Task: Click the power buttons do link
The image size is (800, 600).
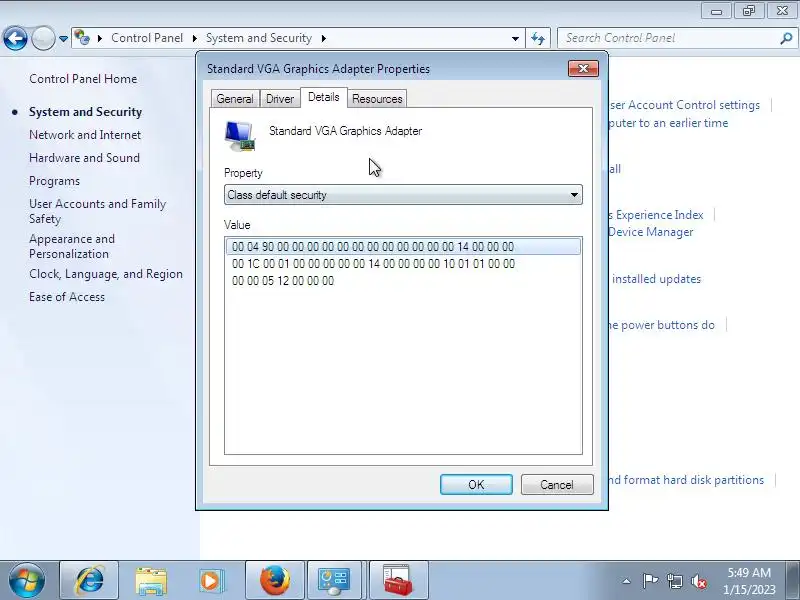Action: coord(662,325)
